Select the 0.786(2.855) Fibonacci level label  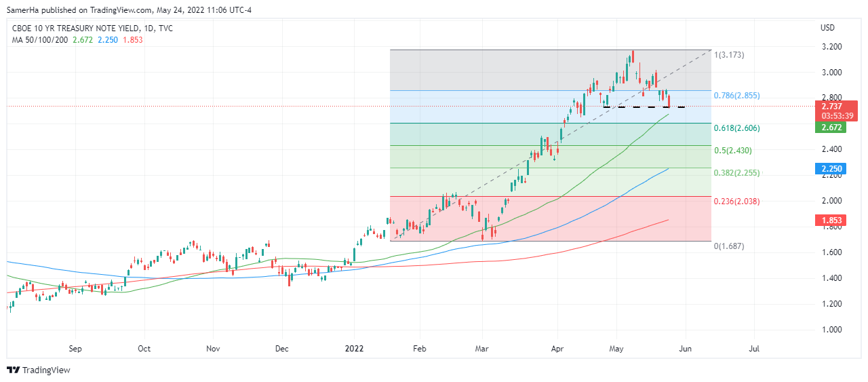coord(736,96)
